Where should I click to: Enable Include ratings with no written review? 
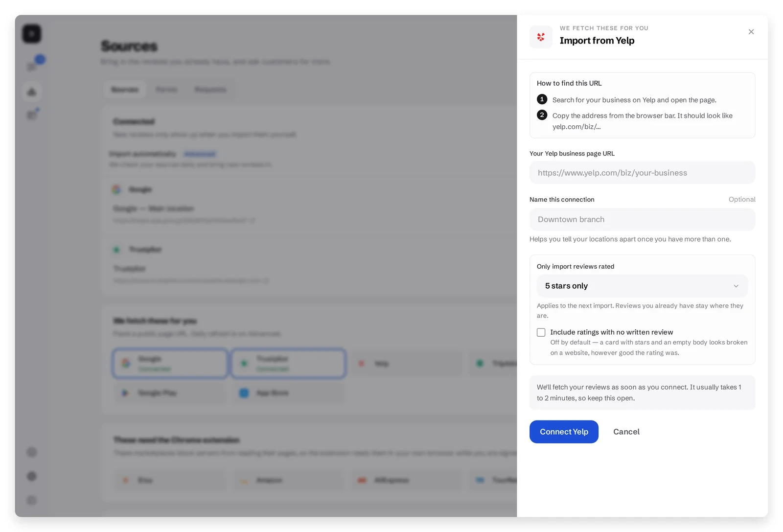click(x=541, y=332)
